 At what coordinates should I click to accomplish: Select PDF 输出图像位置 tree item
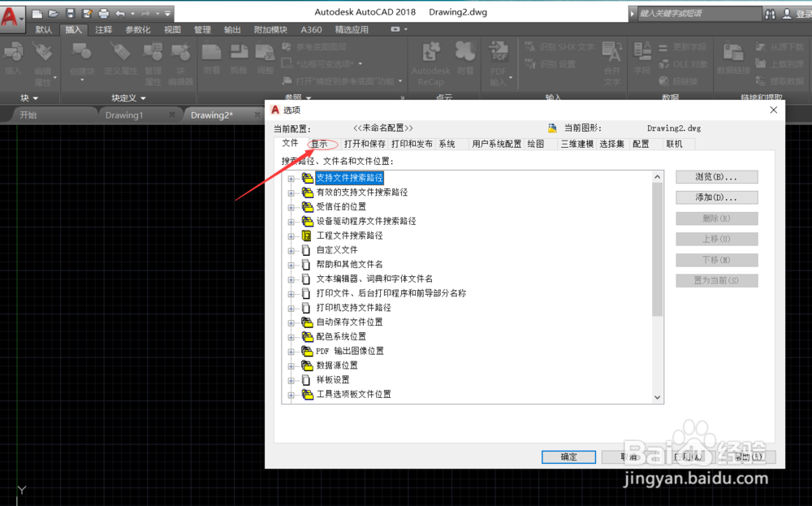(350, 351)
